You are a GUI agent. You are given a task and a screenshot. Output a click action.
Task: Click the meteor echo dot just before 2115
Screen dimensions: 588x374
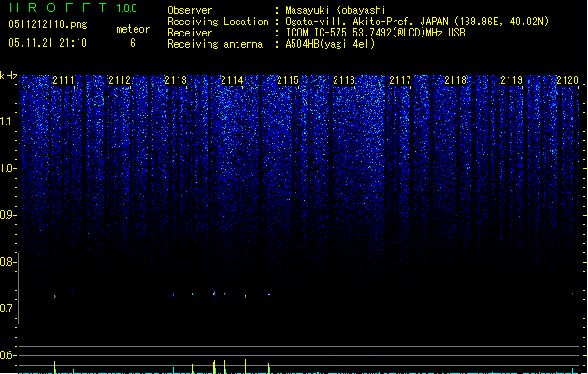[269, 295]
